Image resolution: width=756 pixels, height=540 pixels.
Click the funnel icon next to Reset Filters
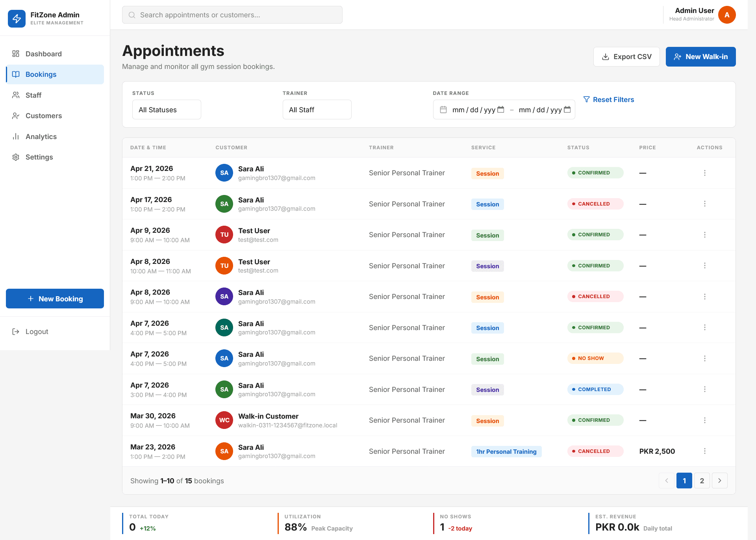(587, 99)
